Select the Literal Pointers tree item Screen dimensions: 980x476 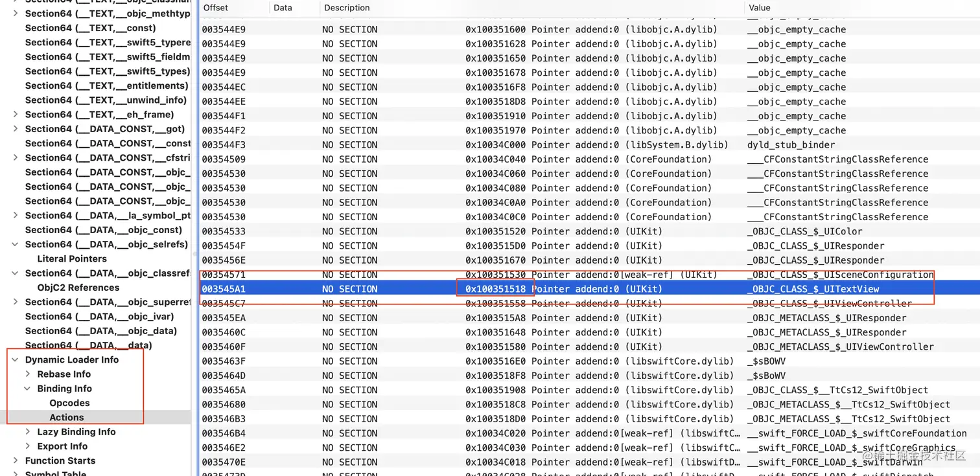click(x=72, y=258)
